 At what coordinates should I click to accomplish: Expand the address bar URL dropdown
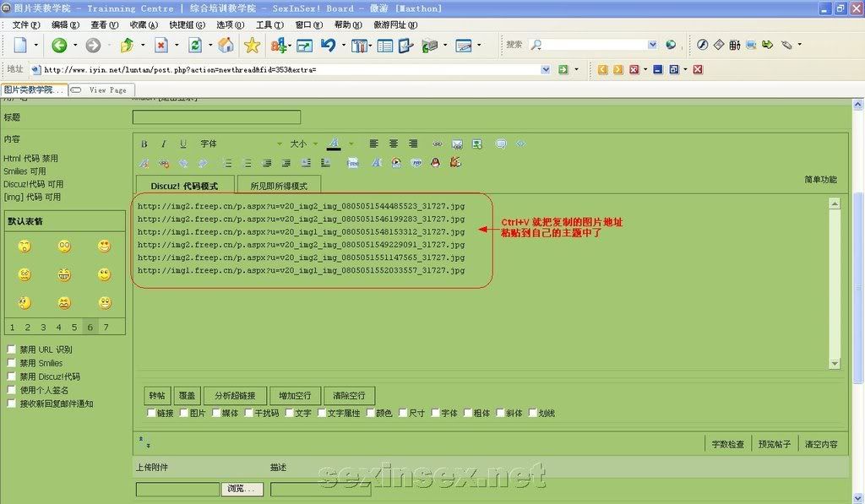click(546, 69)
